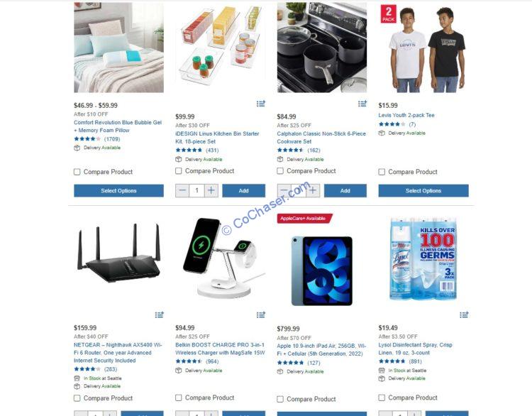Select Options for Levis Youth 2-pack Tee
This screenshot has height=416, width=532.
click(x=423, y=191)
